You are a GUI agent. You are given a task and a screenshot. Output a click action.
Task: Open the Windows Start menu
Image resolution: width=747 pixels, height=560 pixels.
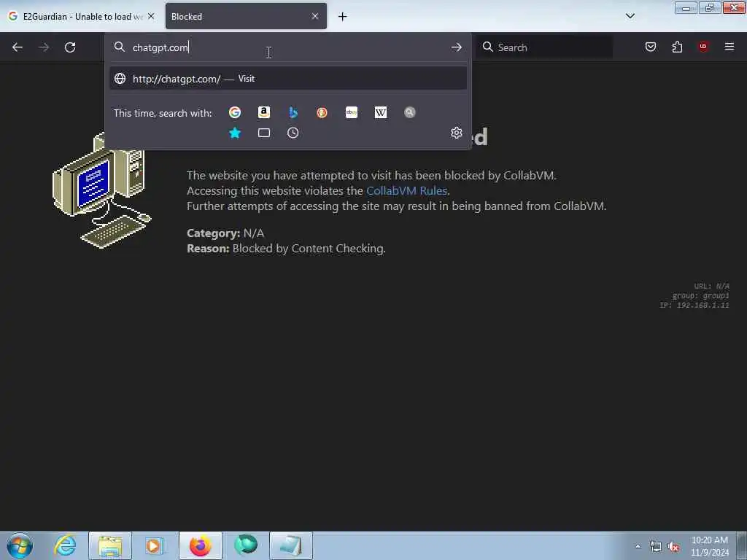pos(20,545)
